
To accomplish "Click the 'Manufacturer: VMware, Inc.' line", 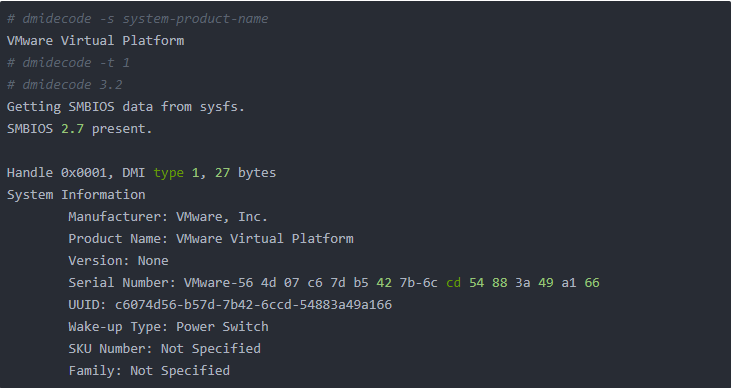I will (168, 217).
